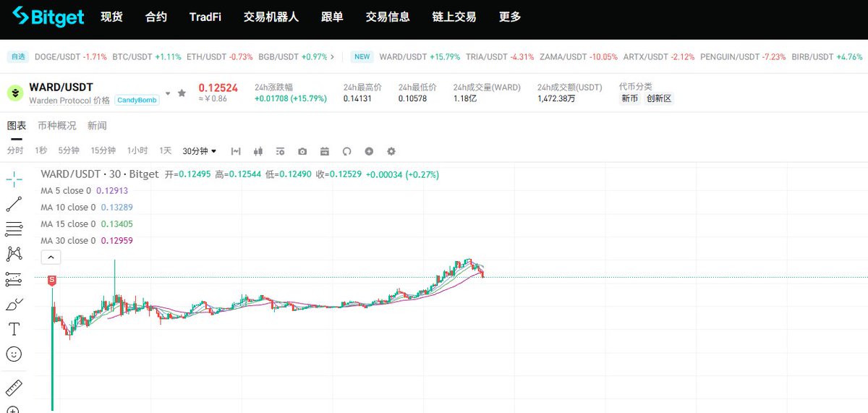Open TRIA/USDT ticker
Image resolution: width=868 pixels, height=413 pixels.
click(x=501, y=56)
